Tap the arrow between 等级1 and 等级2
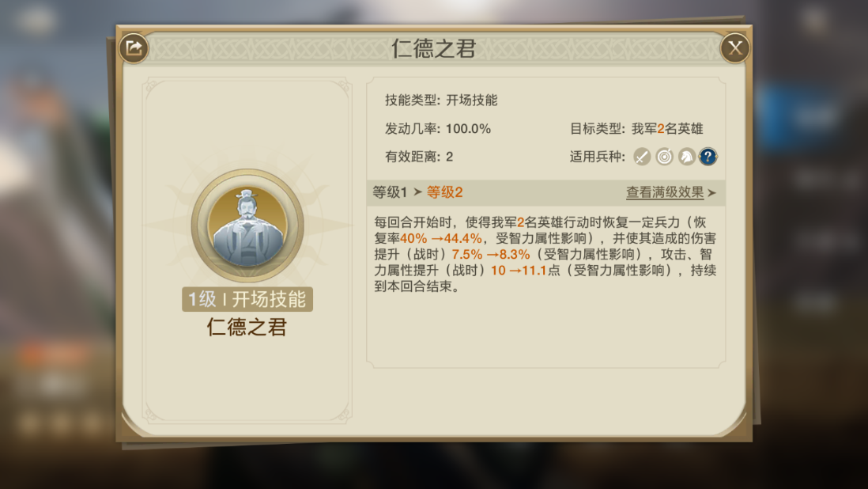This screenshot has height=489, width=868. click(x=417, y=192)
